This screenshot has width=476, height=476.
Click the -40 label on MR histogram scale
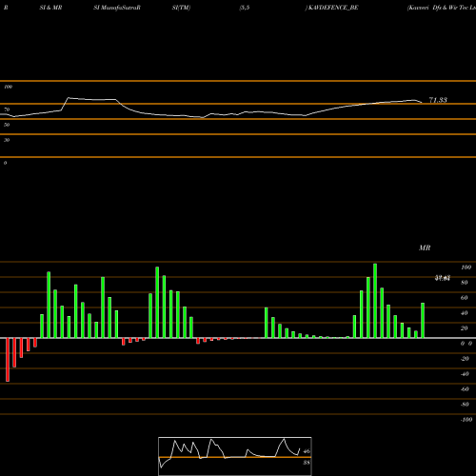465,374
